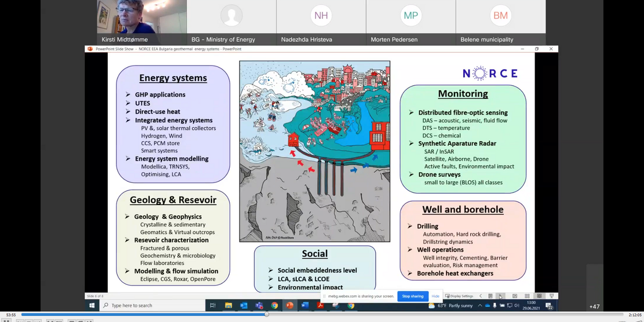Open the taskbar clock showing 13:00
Image resolution: width=644 pixels, height=322 pixels.
pos(531,305)
